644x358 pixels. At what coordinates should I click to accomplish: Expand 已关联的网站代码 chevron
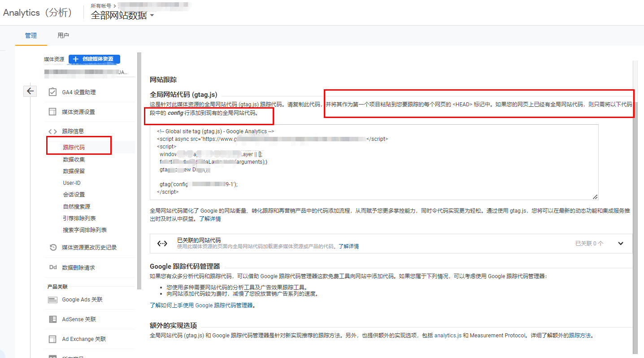click(621, 243)
